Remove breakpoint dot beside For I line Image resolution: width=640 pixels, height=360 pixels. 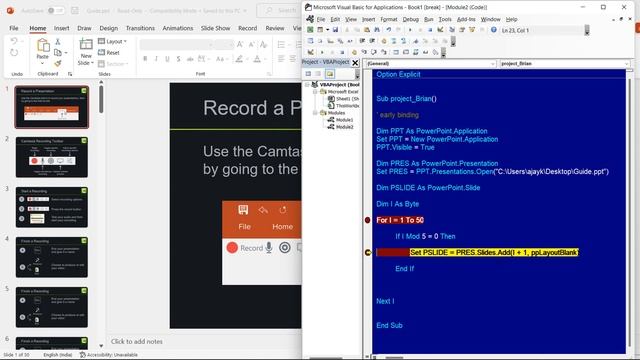[367, 220]
